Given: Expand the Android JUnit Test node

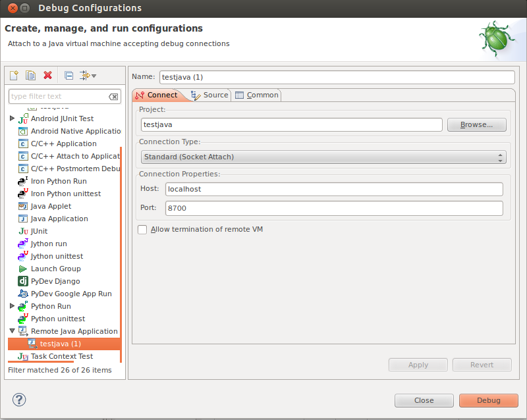Looking at the screenshot, I should (13, 118).
